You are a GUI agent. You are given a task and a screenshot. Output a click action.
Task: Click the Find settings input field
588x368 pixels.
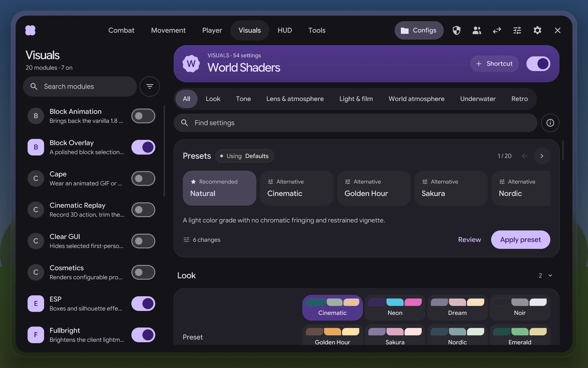(355, 123)
